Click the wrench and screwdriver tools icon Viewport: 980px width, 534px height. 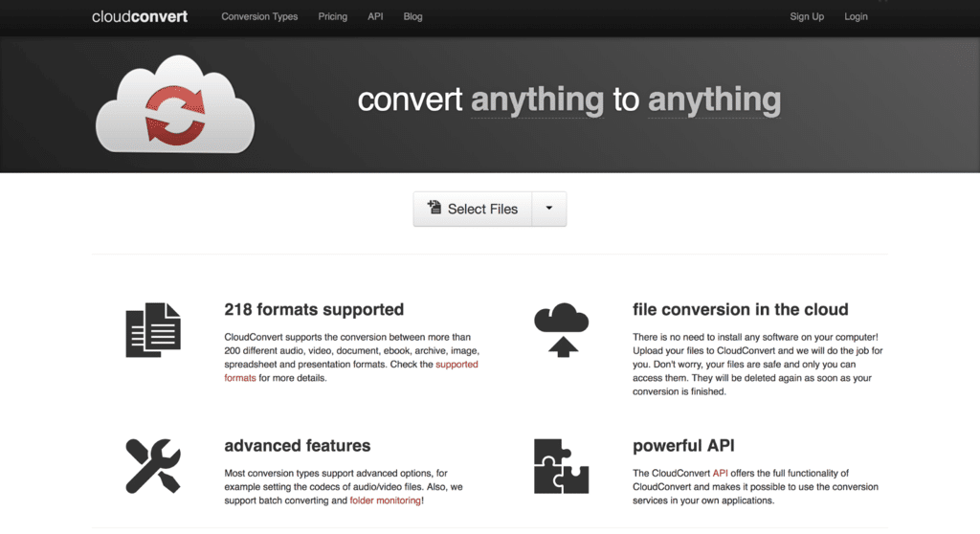click(153, 466)
